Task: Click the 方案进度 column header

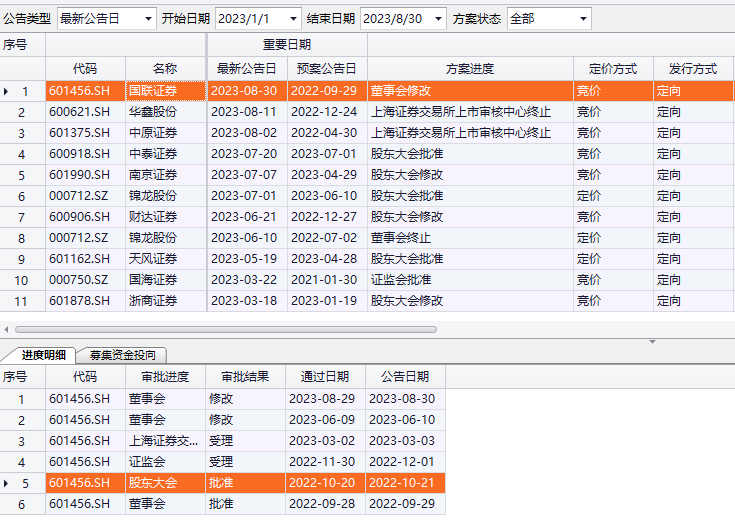Action: tap(470, 69)
